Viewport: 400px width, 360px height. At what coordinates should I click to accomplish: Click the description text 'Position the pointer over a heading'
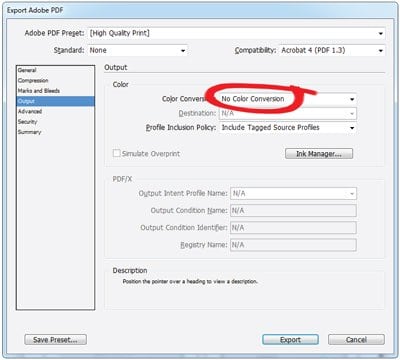pos(190,281)
